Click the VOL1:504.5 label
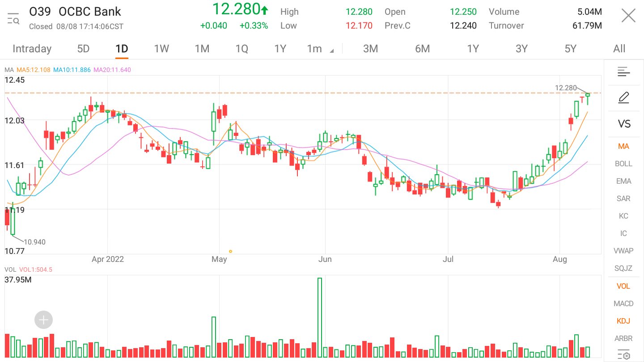 pyautogui.click(x=36, y=269)
